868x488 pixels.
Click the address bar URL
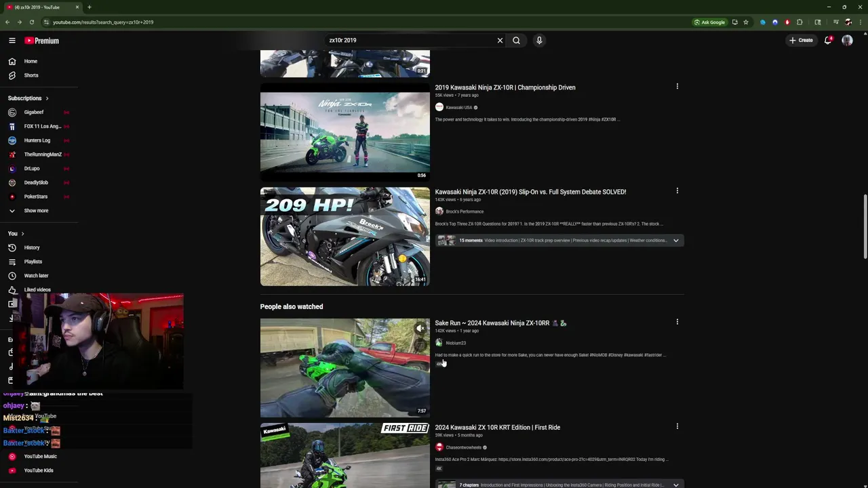click(x=103, y=22)
